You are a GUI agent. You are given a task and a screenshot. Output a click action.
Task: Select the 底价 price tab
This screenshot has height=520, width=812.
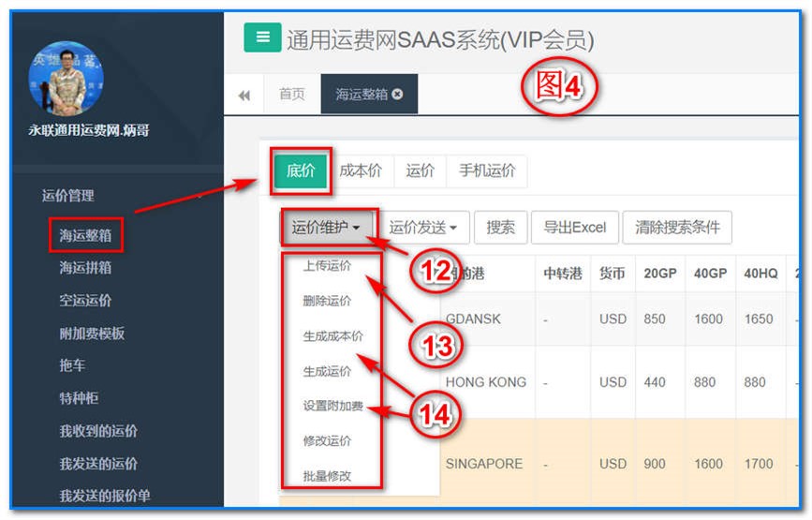coord(301,171)
